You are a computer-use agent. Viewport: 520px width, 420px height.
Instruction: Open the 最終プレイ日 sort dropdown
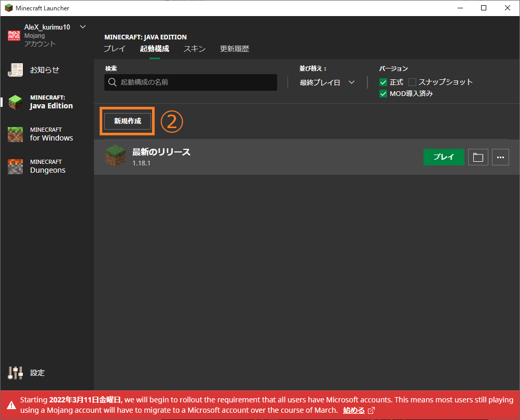[x=327, y=82]
